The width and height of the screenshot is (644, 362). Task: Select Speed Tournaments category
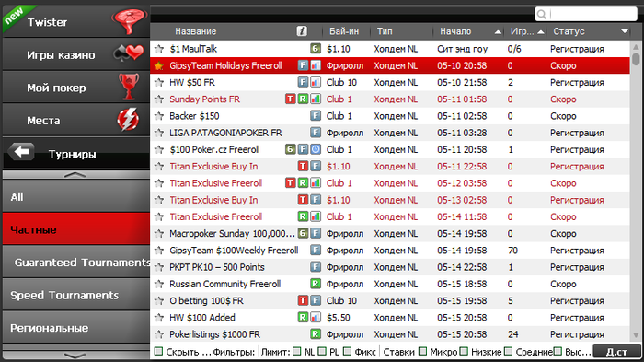(76, 295)
